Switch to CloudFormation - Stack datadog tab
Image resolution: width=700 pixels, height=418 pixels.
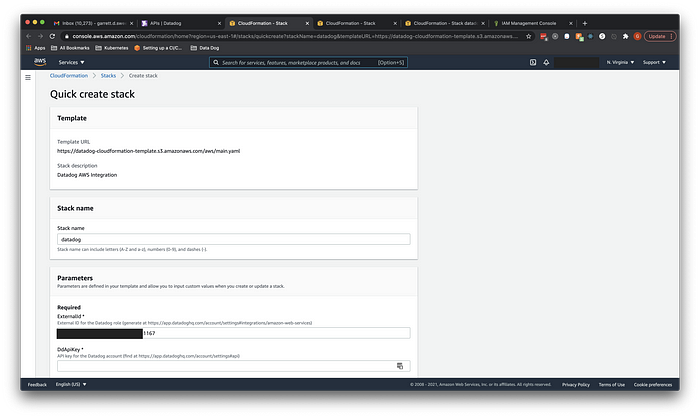tap(444, 23)
